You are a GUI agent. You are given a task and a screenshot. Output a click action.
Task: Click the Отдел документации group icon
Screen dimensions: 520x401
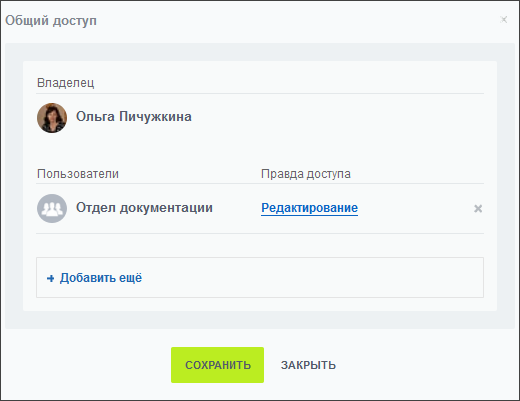tap(52, 208)
